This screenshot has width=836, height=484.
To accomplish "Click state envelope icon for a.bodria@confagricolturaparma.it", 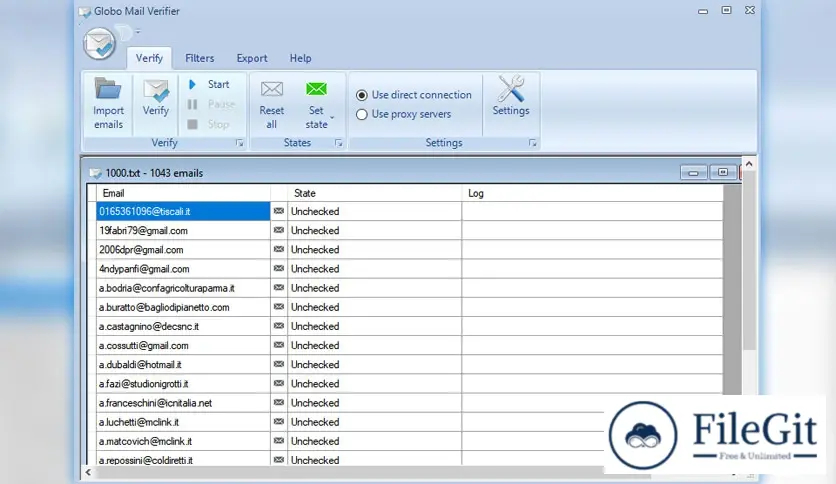I will point(279,287).
